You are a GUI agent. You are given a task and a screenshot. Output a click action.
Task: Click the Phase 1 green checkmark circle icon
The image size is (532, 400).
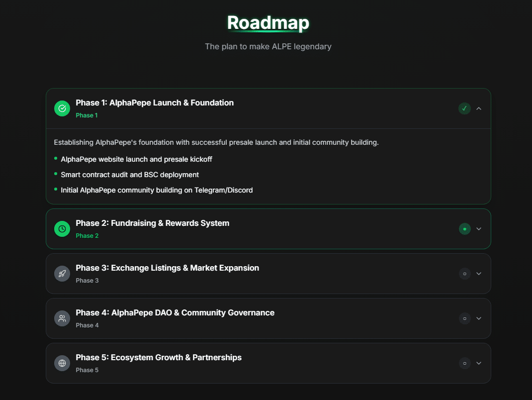pos(62,108)
